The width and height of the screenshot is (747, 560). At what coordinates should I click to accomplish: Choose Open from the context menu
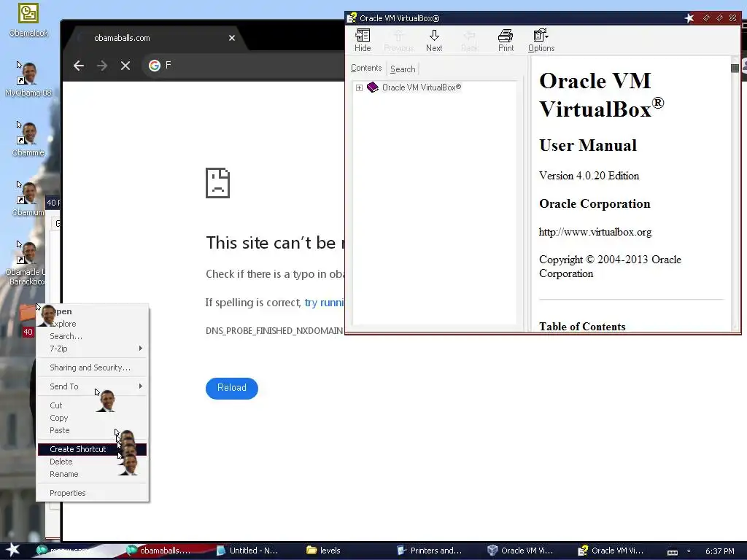click(x=93, y=311)
